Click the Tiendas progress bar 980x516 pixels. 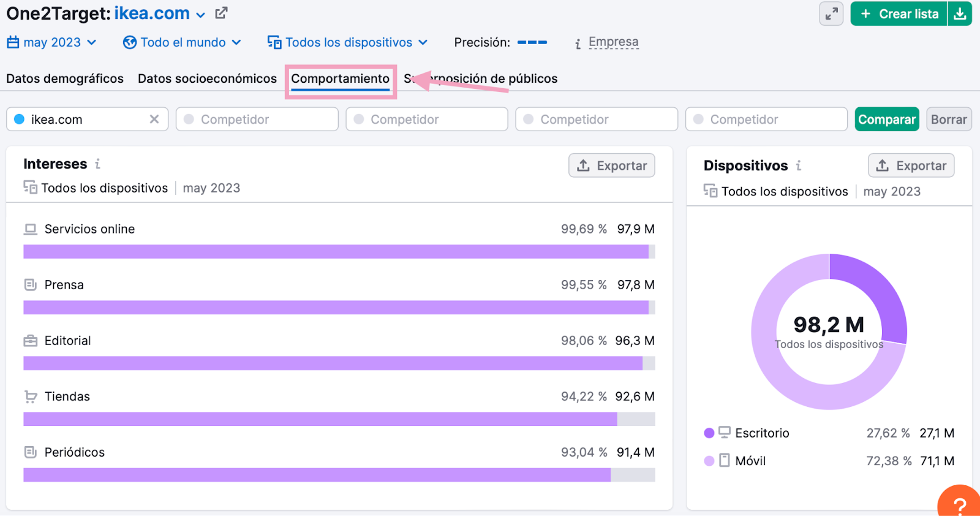click(x=339, y=419)
